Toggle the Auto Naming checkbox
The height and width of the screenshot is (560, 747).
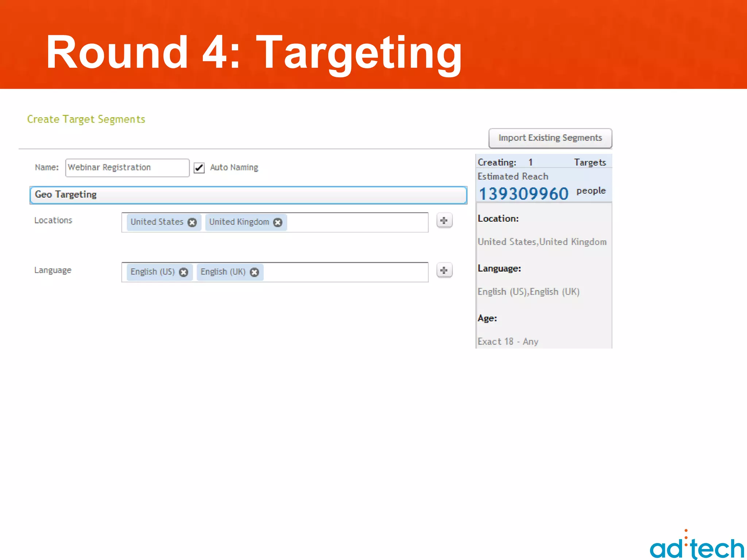(x=199, y=168)
